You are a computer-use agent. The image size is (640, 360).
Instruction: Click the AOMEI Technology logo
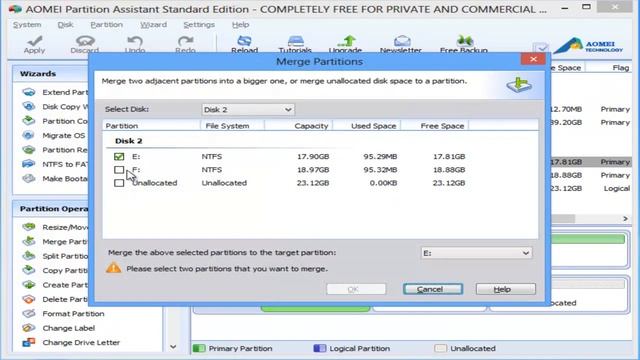click(x=588, y=45)
